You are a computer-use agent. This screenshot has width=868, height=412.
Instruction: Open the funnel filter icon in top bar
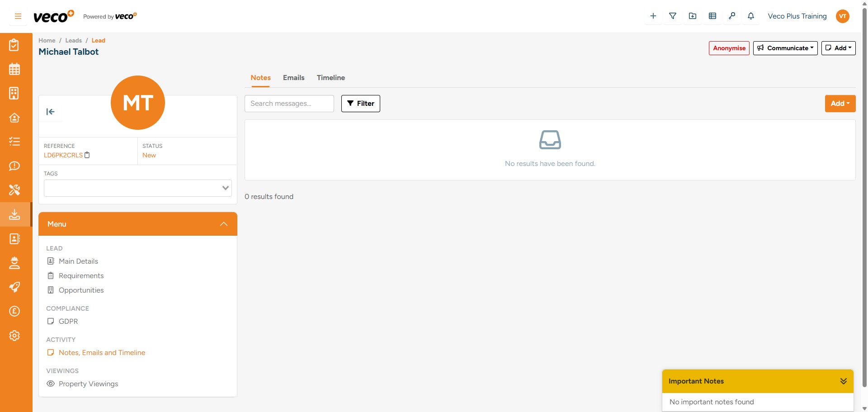(x=673, y=16)
